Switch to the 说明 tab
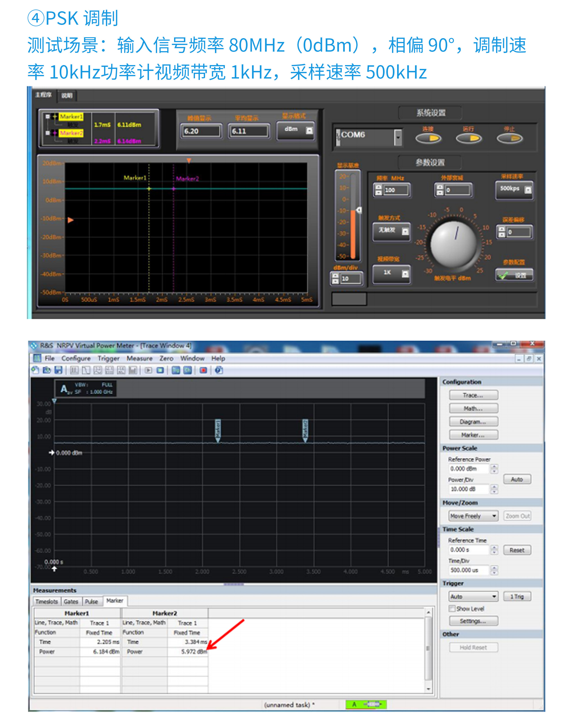Image resolution: width=575 pixels, height=728 pixels. click(67, 96)
